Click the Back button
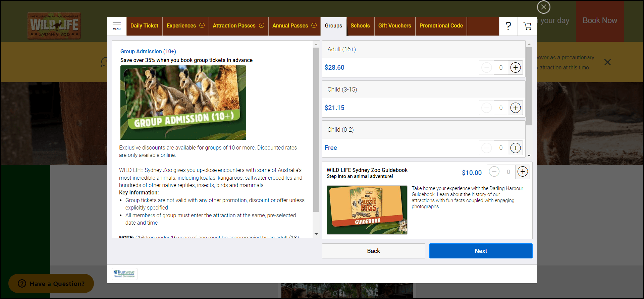Image resolution: width=644 pixels, height=299 pixels. [x=373, y=251]
